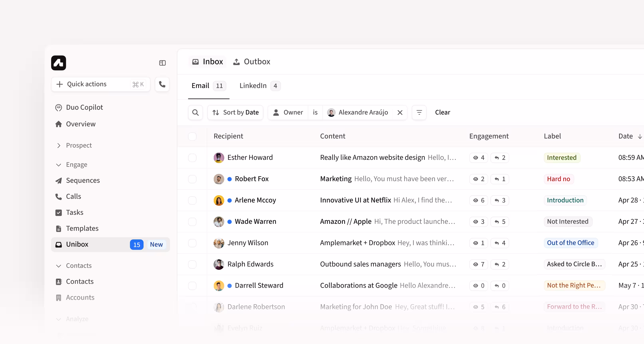Image resolution: width=644 pixels, height=344 pixels.
Task: Remove the Alexandre Araújo owner filter
Action: click(400, 112)
